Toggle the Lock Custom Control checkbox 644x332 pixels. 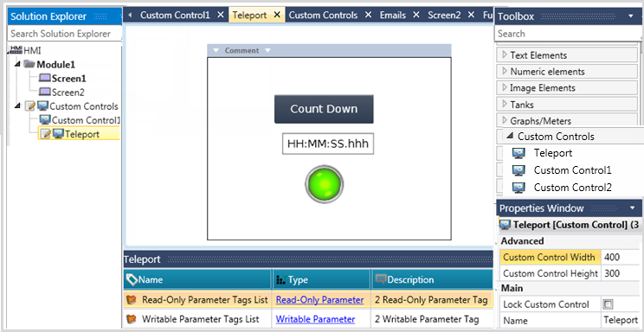point(608,304)
